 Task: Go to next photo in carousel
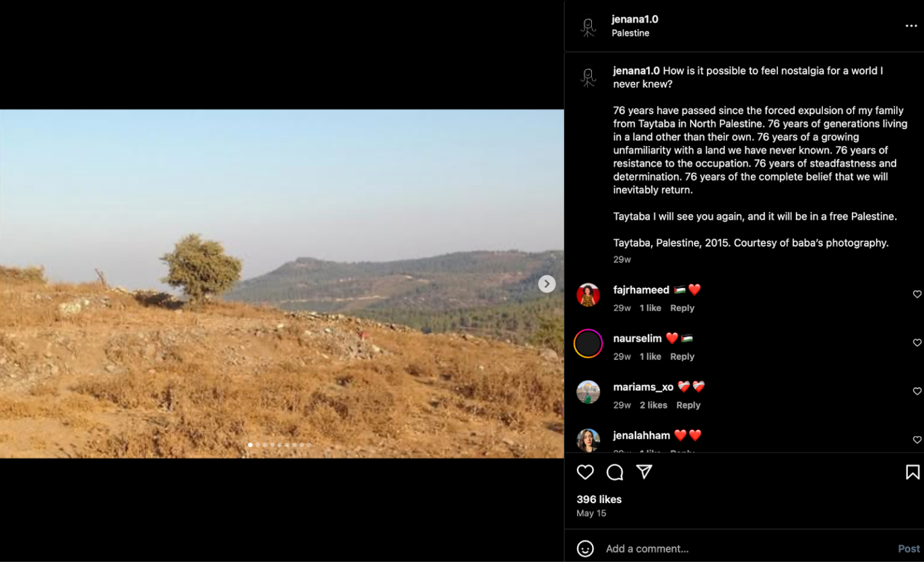[x=547, y=284]
